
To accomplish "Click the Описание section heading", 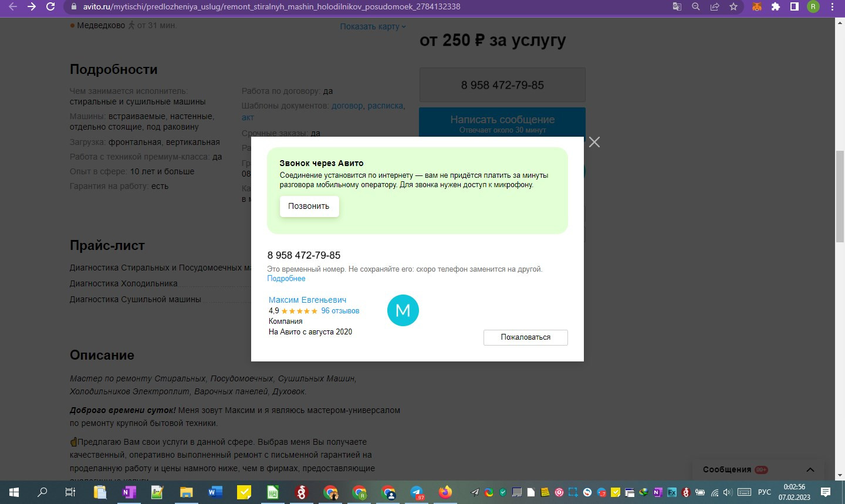I will pos(102,355).
